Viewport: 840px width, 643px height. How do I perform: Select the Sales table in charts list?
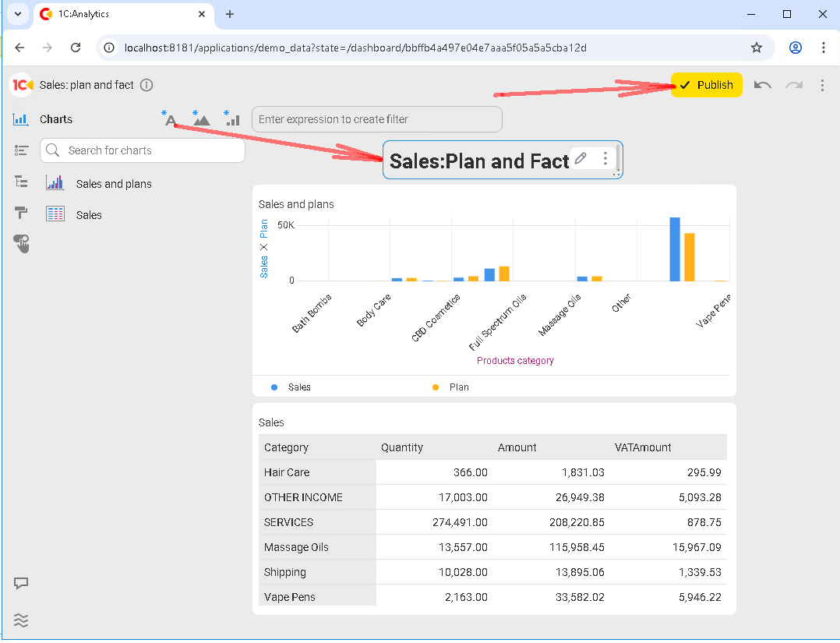(89, 215)
